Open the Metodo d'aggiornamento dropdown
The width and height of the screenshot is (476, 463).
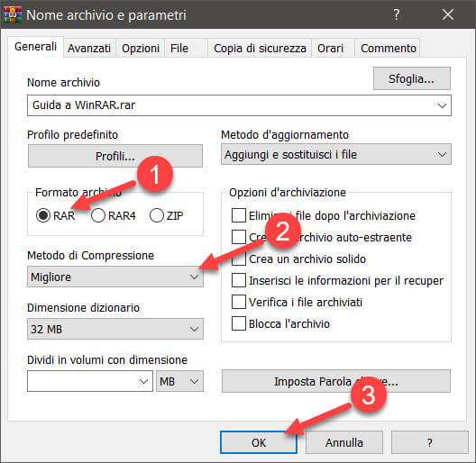[x=336, y=154]
